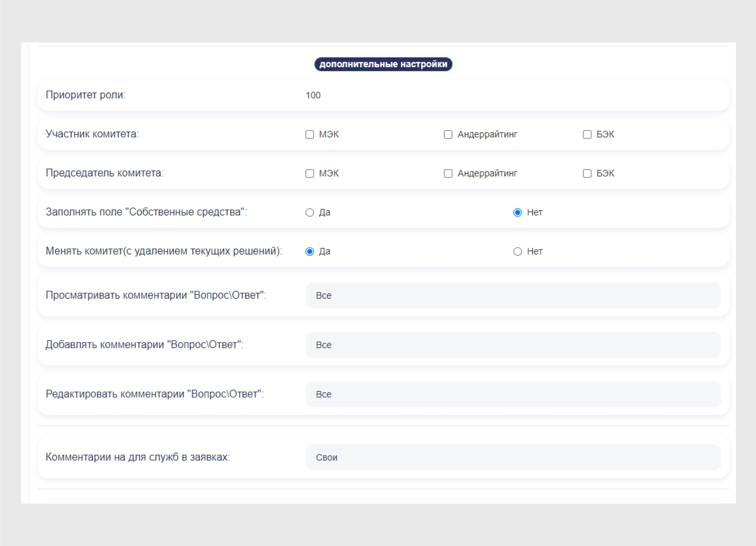The image size is (756, 546).
Task: Select Да for Заполнять поле Собственные средства
Action: tap(310, 212)
